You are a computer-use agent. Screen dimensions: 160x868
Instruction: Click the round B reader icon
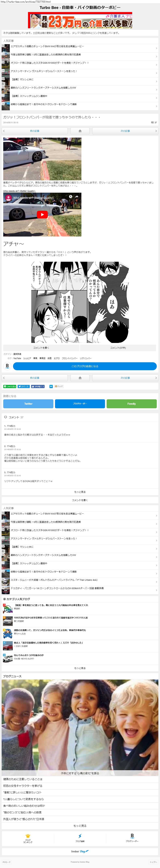(7, 366)
